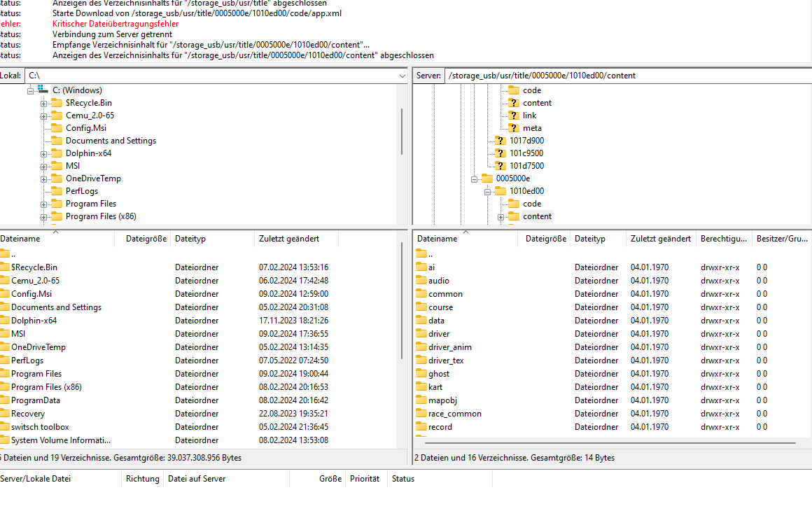Screen dimensions: 812x525
Task: Click the server file list horizontal scrollbar
Action: point(610,443)
